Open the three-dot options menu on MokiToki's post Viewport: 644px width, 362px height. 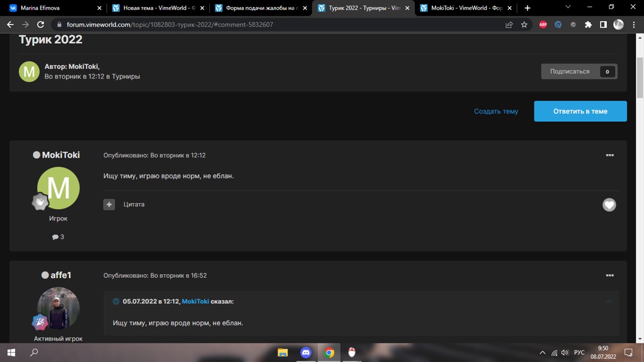pyautogui.click(x=610, y=155)
